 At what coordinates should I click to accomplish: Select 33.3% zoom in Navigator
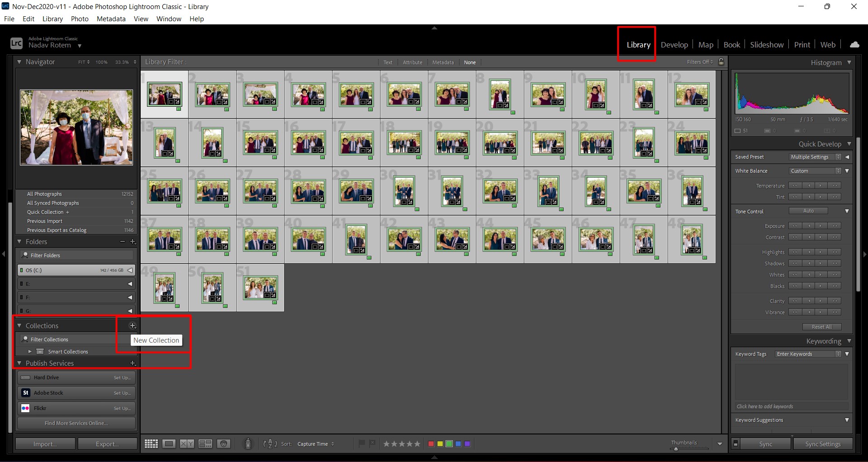click(122, 62)
